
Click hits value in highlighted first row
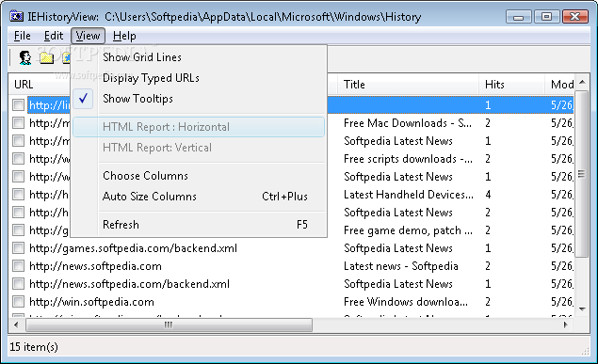488,105
